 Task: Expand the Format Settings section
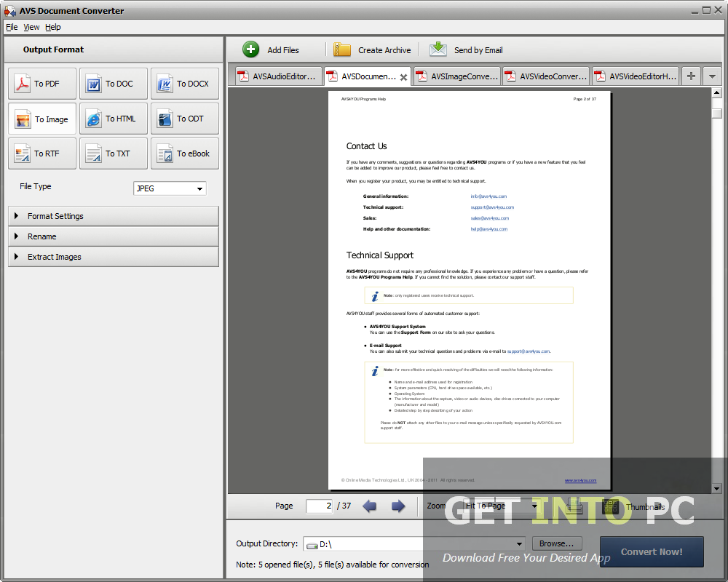click(x=114, y=216)
